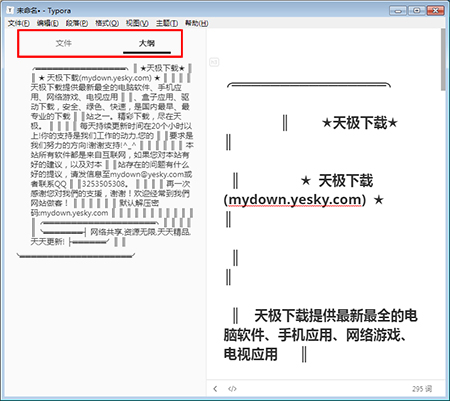Open the 帮助(H) menu
Screen dimensions: 450x401
point(197,23)
